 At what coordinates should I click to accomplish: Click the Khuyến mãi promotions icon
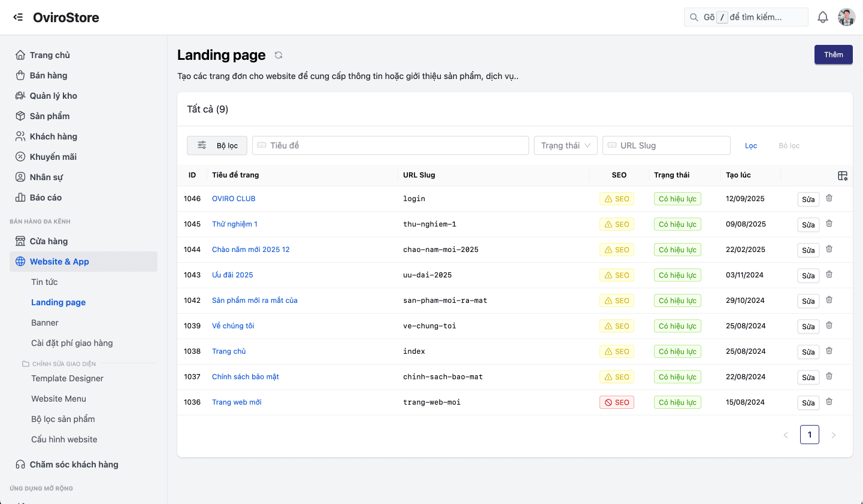pos(20,156)
